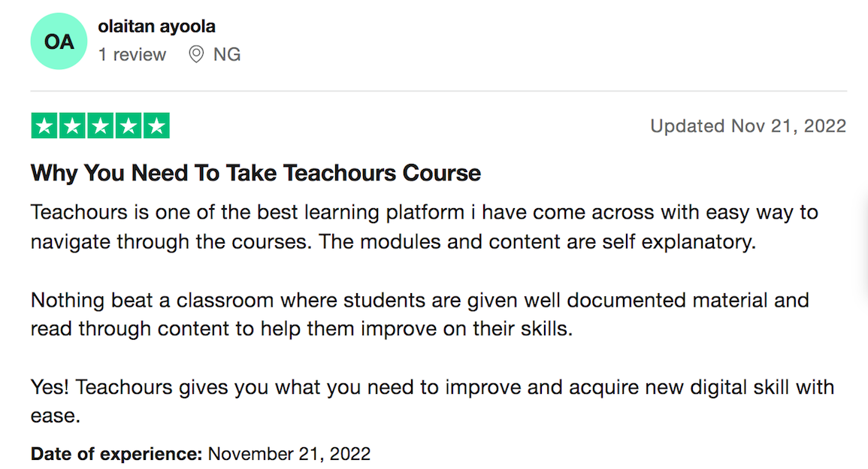Open review title 'Why You Need To Take Teachours Course'

[x=256, y=173]
